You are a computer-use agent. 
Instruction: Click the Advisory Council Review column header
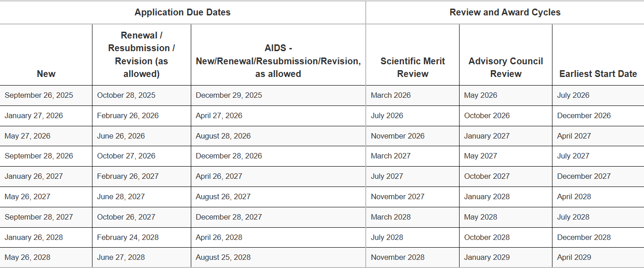[x=506, y=67]
